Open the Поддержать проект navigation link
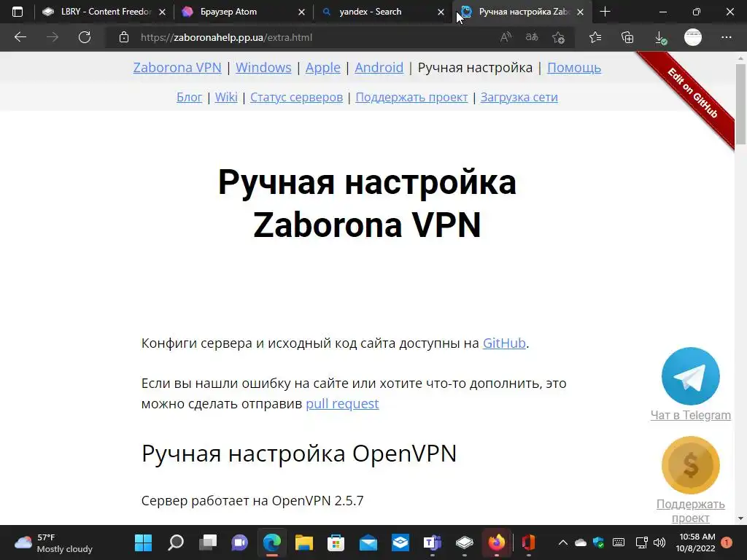Image resolution: width=747 pixels, height=560 pixels. 411,97
